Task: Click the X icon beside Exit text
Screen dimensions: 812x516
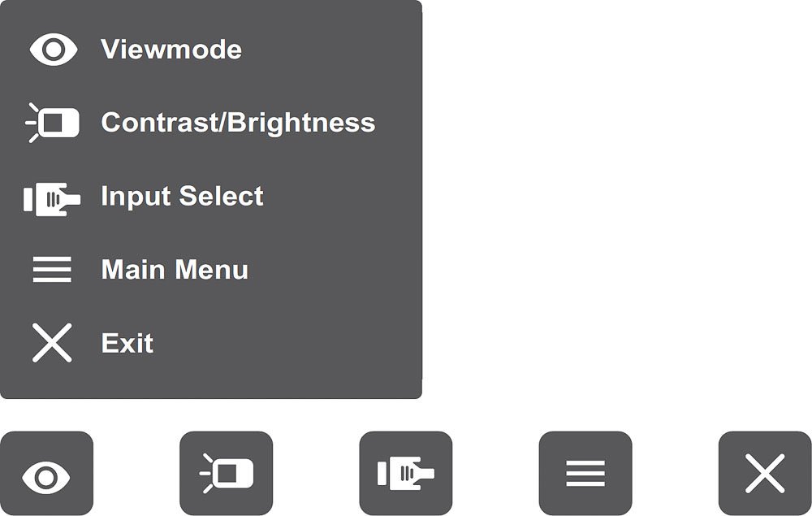Action: click(x=52, y=342)
